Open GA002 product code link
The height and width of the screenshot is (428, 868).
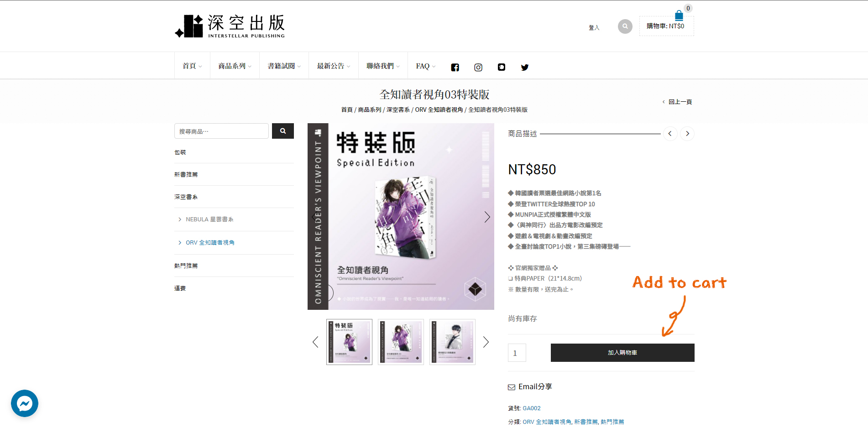tap(532, 408)
